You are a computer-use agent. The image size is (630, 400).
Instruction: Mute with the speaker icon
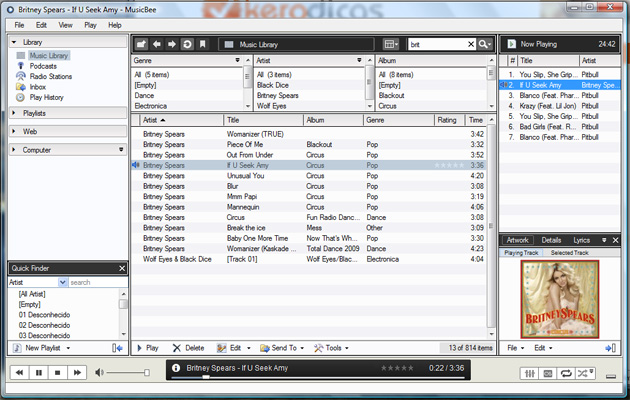pos(99,373)
